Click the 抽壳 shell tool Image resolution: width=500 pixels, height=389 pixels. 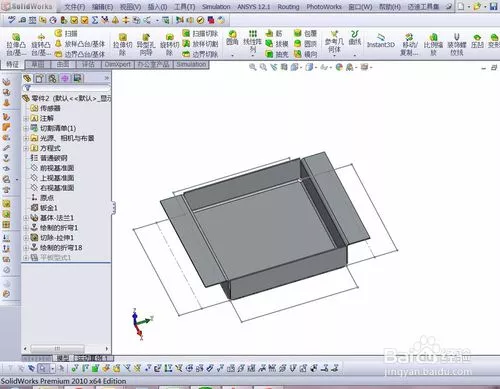click(x=277, y=54)
